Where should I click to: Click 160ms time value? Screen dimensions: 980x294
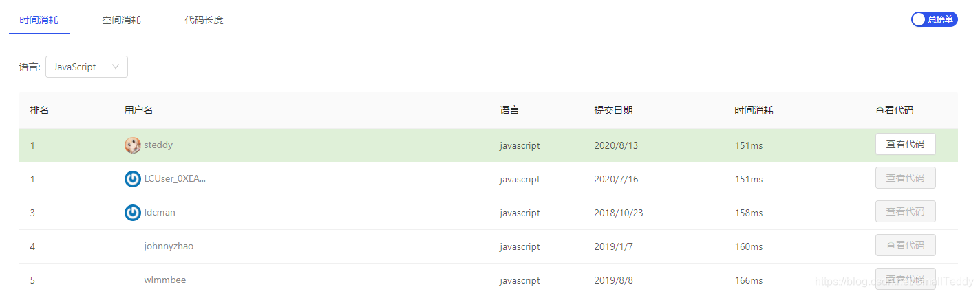coord(749,247)
